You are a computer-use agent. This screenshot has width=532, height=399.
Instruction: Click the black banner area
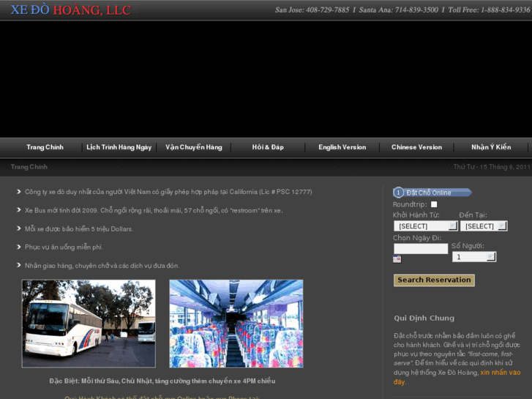pyautogui.click(x=266, y=80)
